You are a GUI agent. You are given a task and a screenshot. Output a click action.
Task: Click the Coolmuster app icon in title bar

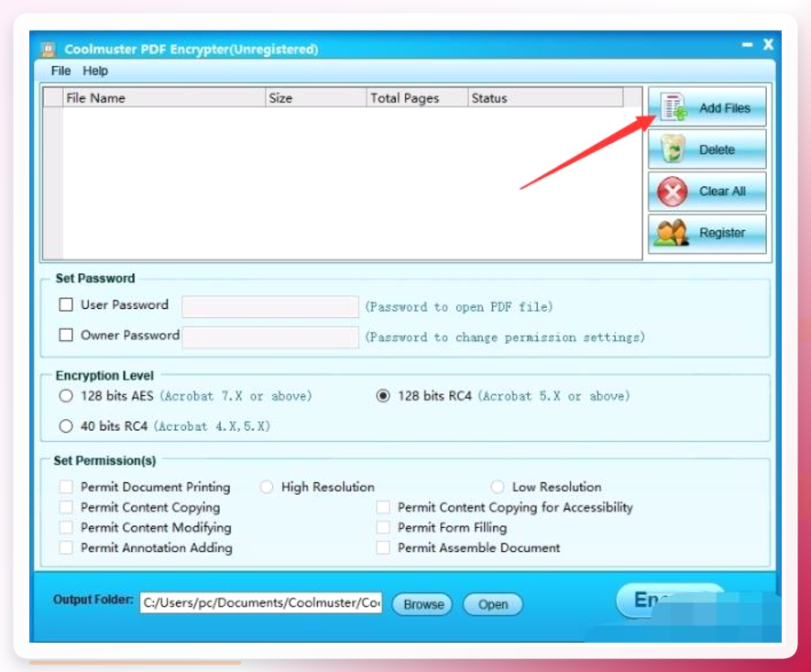click(x=48, y=50)
